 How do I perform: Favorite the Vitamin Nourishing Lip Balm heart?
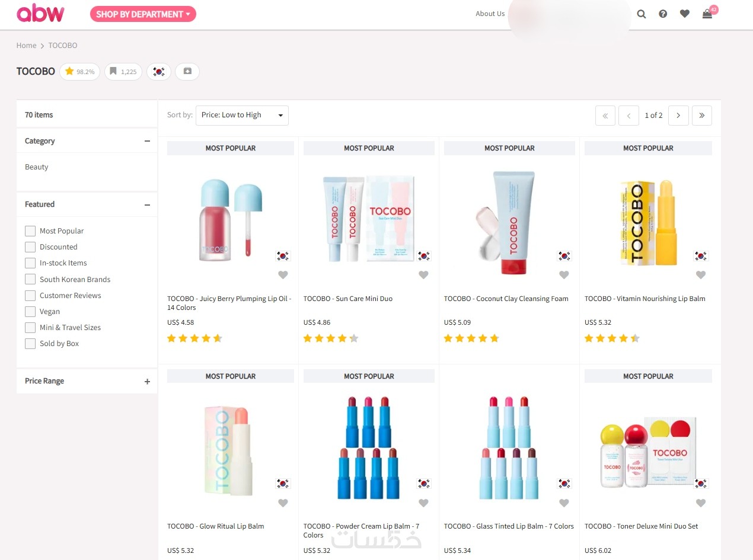pos(701,275)
